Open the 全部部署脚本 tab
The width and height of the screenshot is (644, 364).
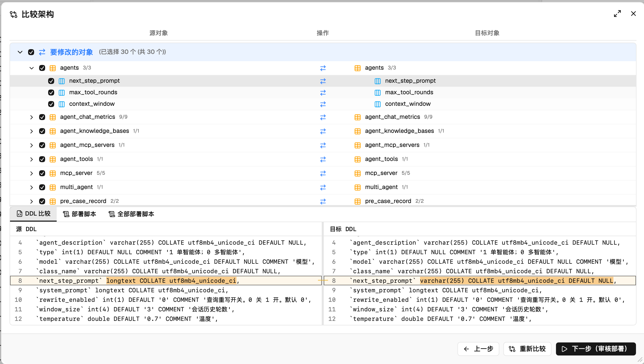[x=131, y=214]
